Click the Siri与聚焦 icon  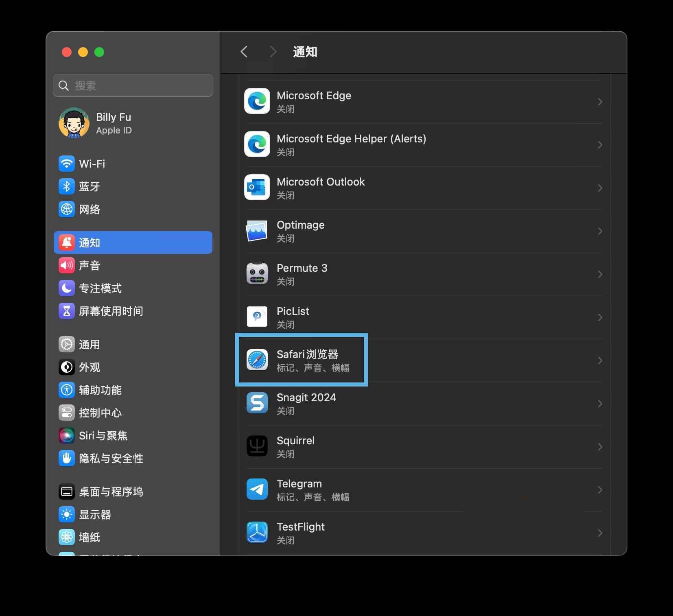coord(67,436)
